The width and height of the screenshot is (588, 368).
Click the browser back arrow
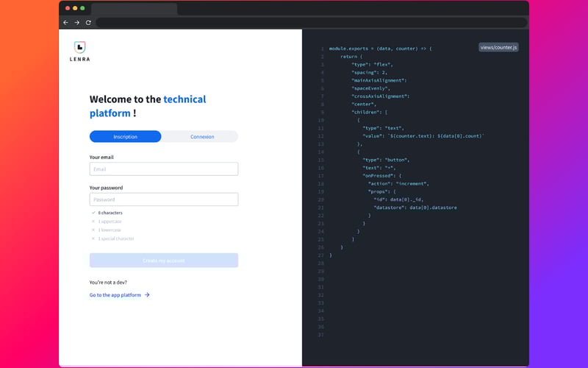pos(65,23)
